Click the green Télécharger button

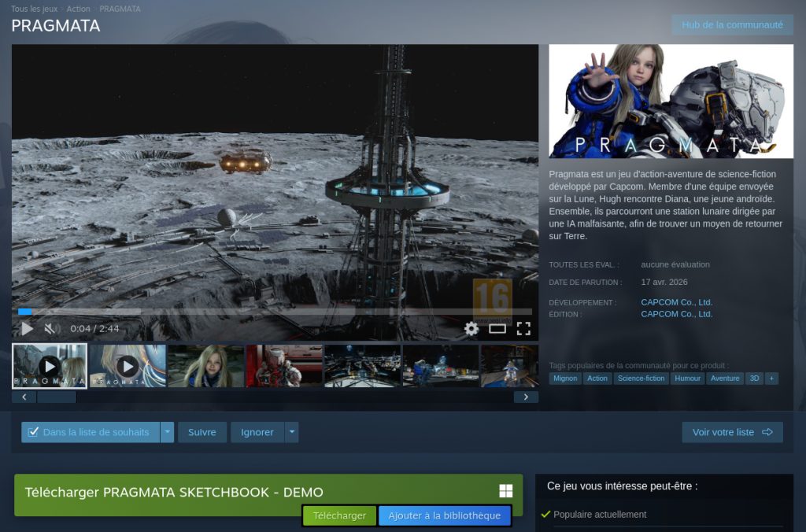[338, 515]
